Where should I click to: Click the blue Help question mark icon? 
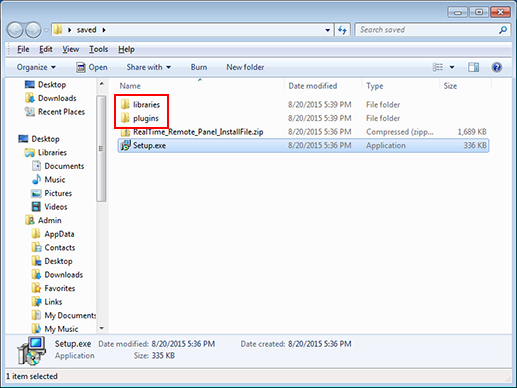tap(497, 67)
